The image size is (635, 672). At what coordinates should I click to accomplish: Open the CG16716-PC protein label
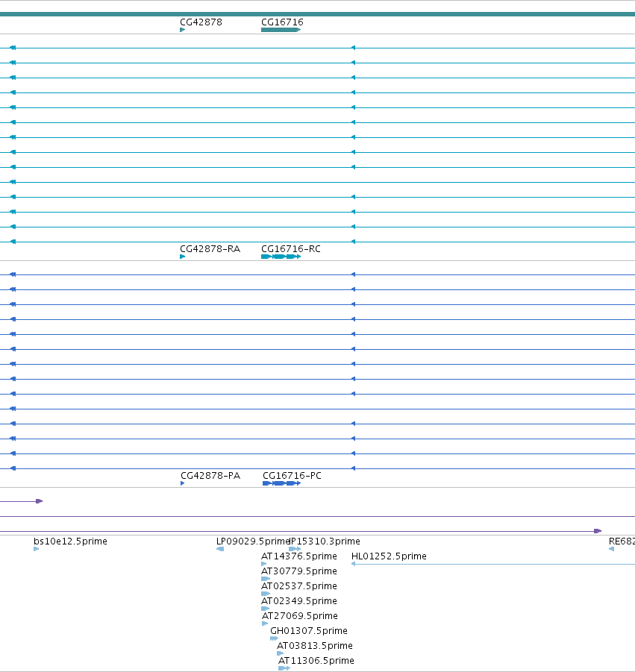292,476
